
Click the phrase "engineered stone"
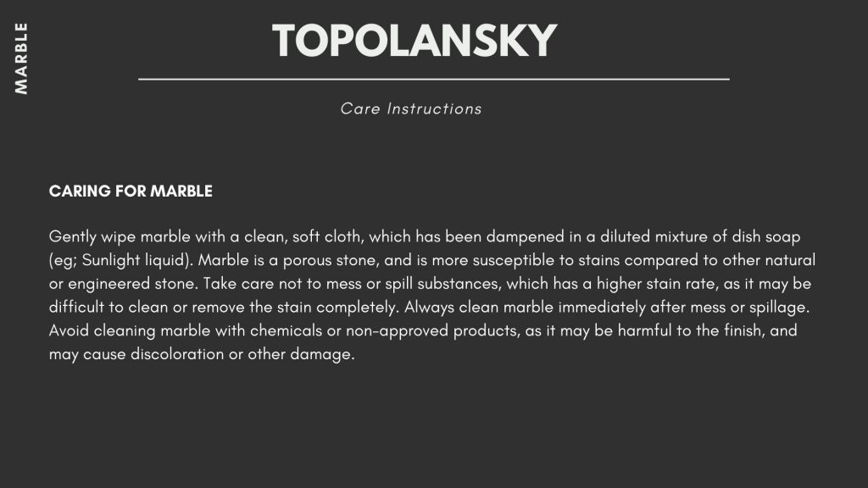tap(121, 283)
